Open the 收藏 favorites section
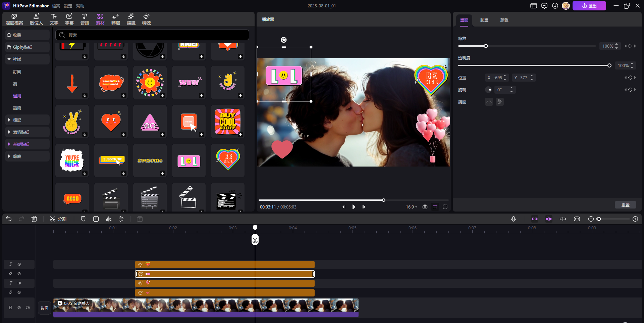644x323 pixels. (28, 35)
